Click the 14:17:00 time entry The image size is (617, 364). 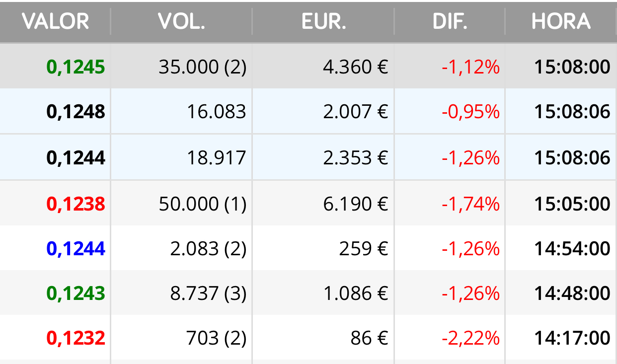tap(572, 338)
